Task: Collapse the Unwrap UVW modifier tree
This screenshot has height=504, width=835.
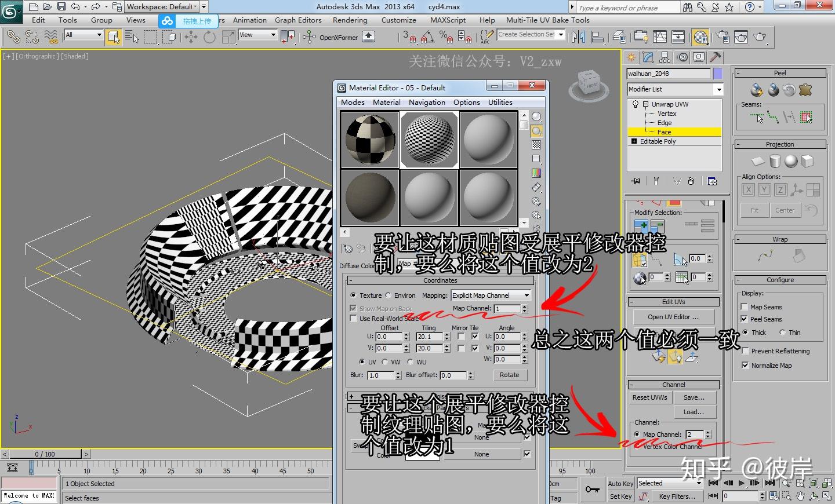Action: click(x=645, y=104)
